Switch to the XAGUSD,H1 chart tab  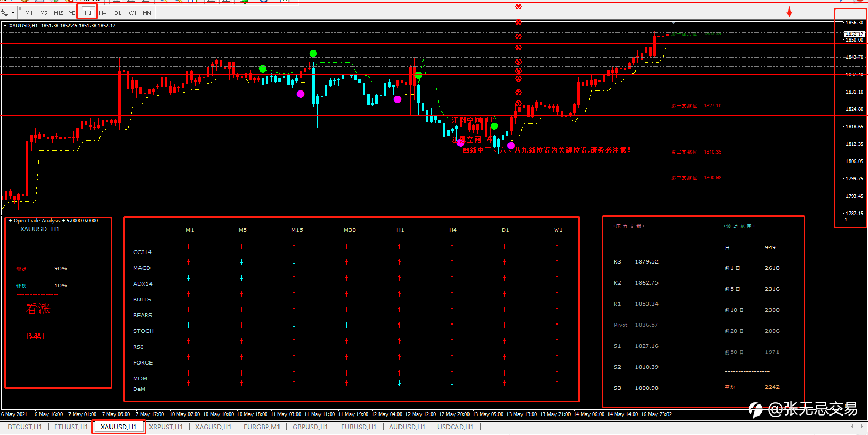pos(213,427)
